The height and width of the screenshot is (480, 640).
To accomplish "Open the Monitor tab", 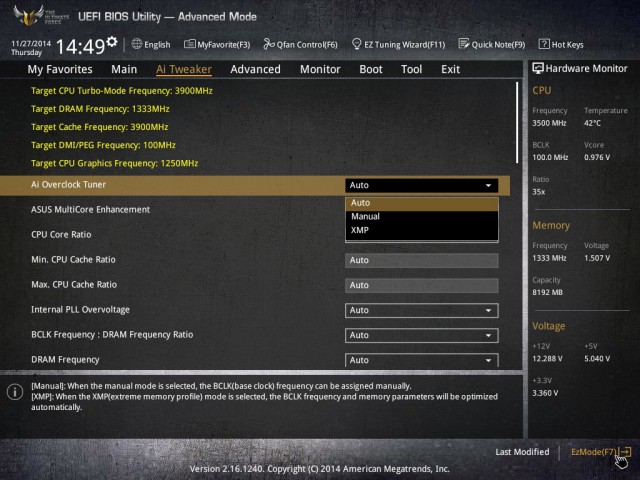I will pyautogui.click(x=320, y=69).
